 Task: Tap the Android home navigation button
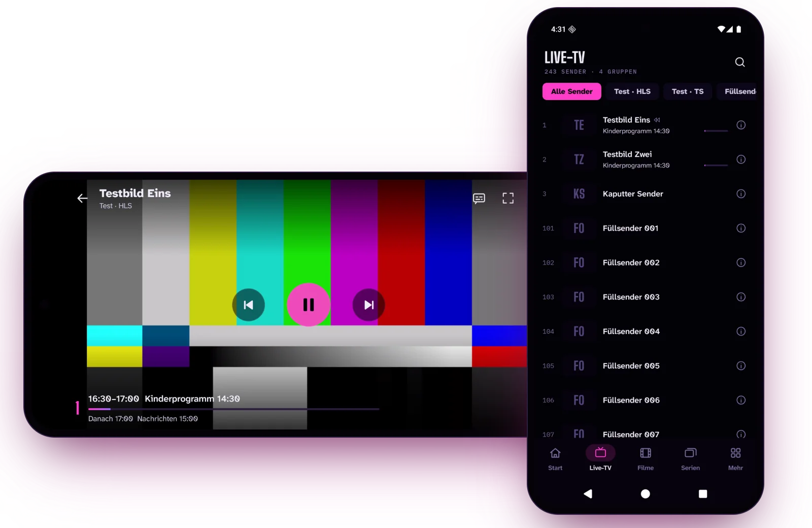[646, 494]
